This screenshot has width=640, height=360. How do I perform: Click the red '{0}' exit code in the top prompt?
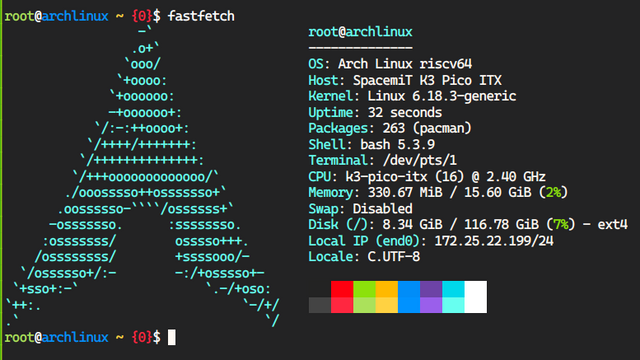point(142,16)
